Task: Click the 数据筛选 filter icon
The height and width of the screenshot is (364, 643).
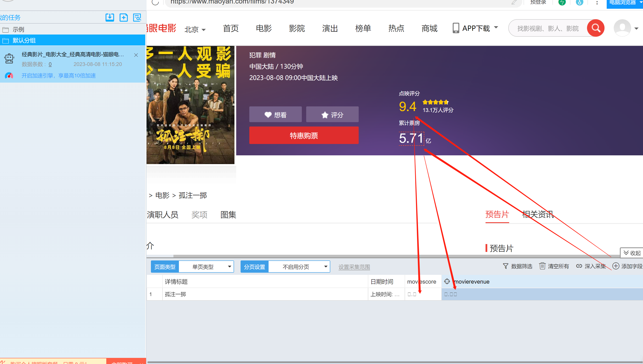Action: click(505, 266)
